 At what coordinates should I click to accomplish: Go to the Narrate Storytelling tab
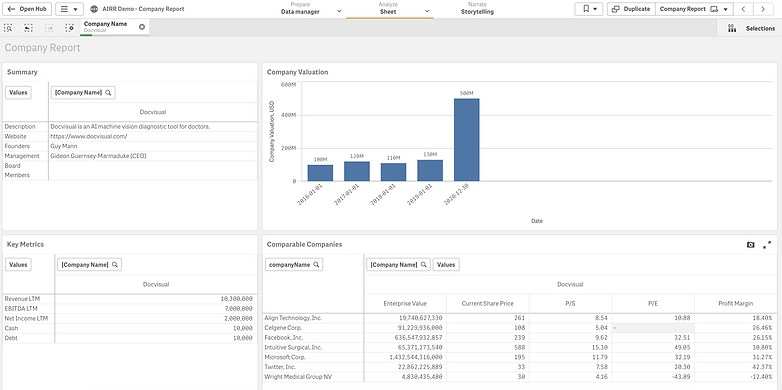[477, 8]
